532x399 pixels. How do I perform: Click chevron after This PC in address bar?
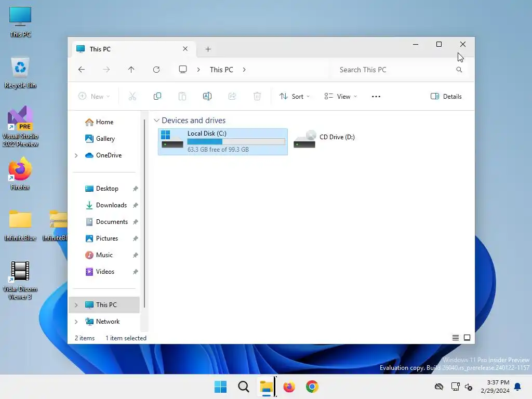click(x=244, y=70)
